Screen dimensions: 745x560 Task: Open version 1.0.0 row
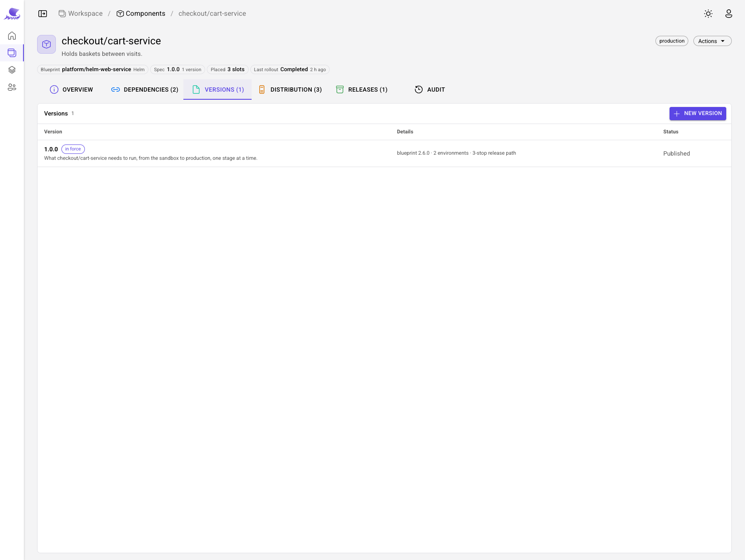(384, 153)
